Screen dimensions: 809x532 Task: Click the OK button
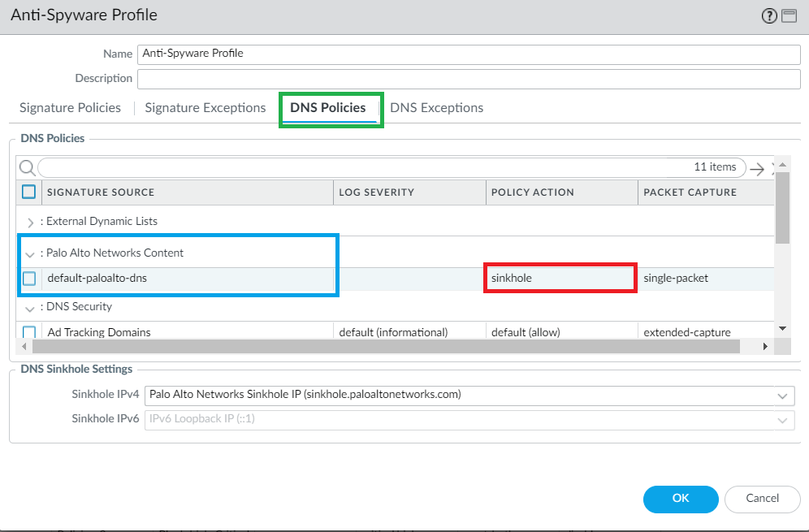(x=681, y=499)
